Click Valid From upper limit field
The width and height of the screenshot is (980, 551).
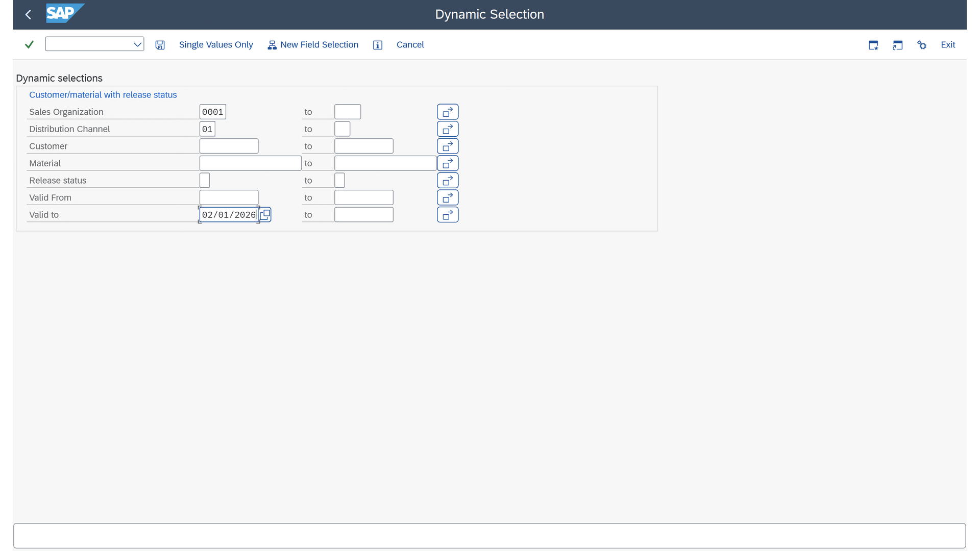(x=364, y=197)
